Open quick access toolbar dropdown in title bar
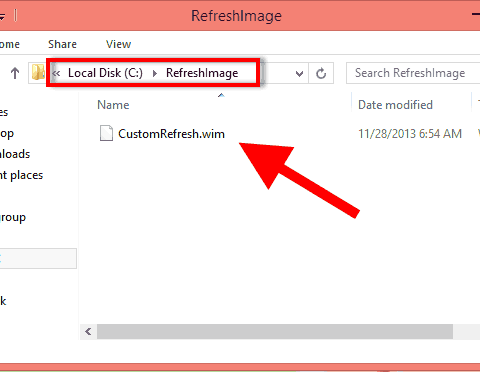Viewport: 480px width, 372px height. click(2, 16)
